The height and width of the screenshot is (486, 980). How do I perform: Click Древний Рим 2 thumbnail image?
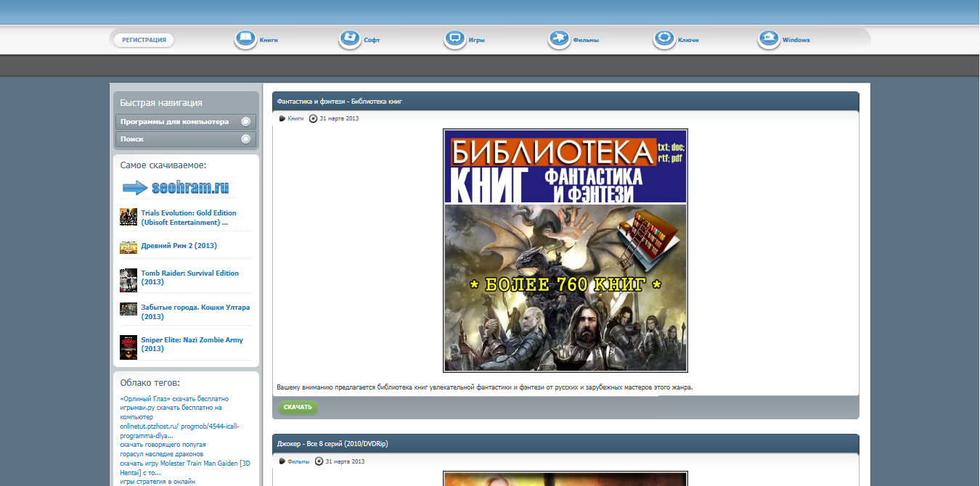click(128, 247)
